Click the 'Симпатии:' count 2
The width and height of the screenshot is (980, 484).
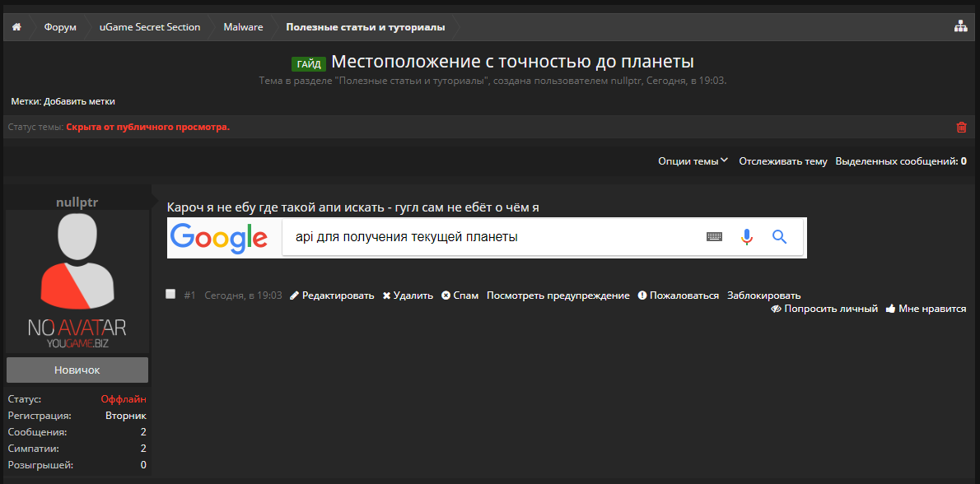click(x=143, y=449)
